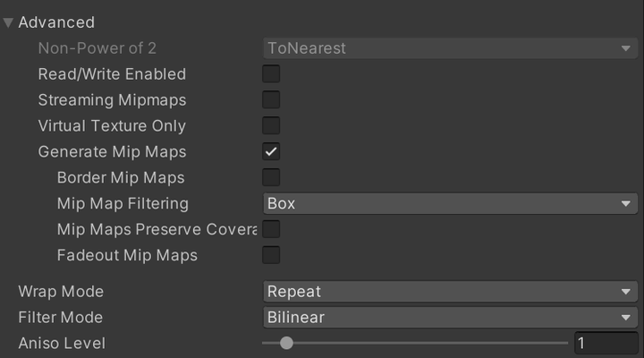Toggle the Mip Maps Preserve Coverage checkbox
Screen dimensions: 644x358
(x=271, y=230)
